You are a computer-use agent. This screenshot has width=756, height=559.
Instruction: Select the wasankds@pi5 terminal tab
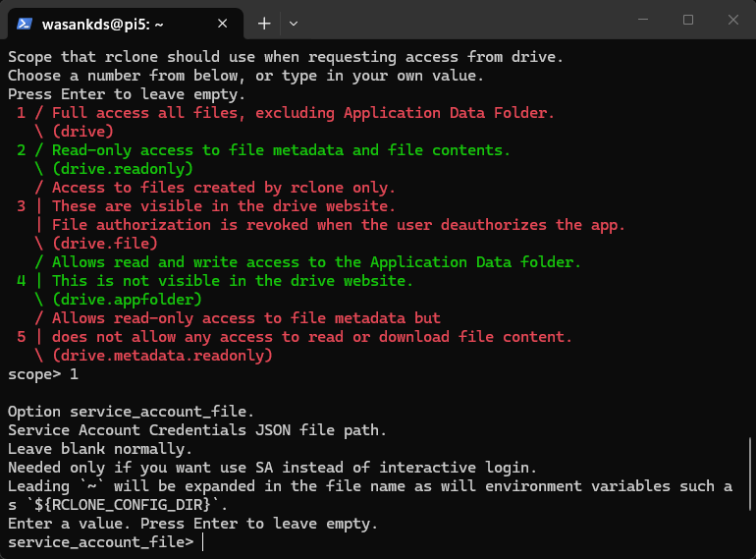(126, 24)
